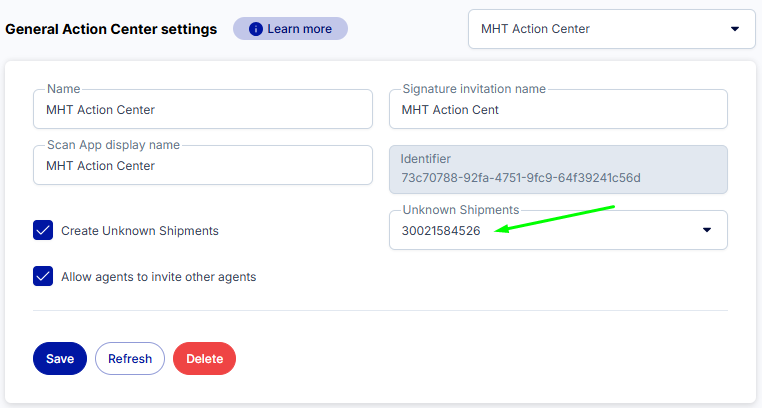Click the Create Unknown Shipments label text

coord(139,231)
